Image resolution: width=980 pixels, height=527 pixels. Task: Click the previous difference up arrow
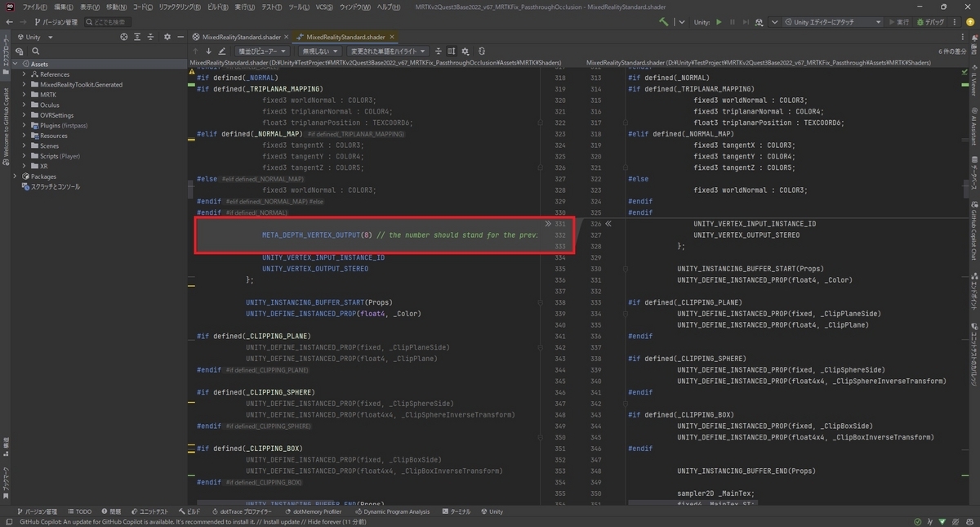tap(195, 51)
